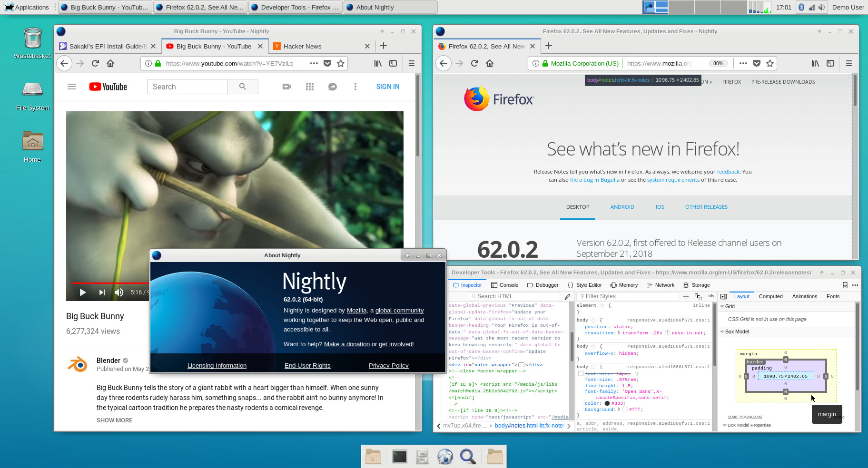Screen dimensions: 868x468
Task: Expand Box Model Properties section
Action: 724,425
